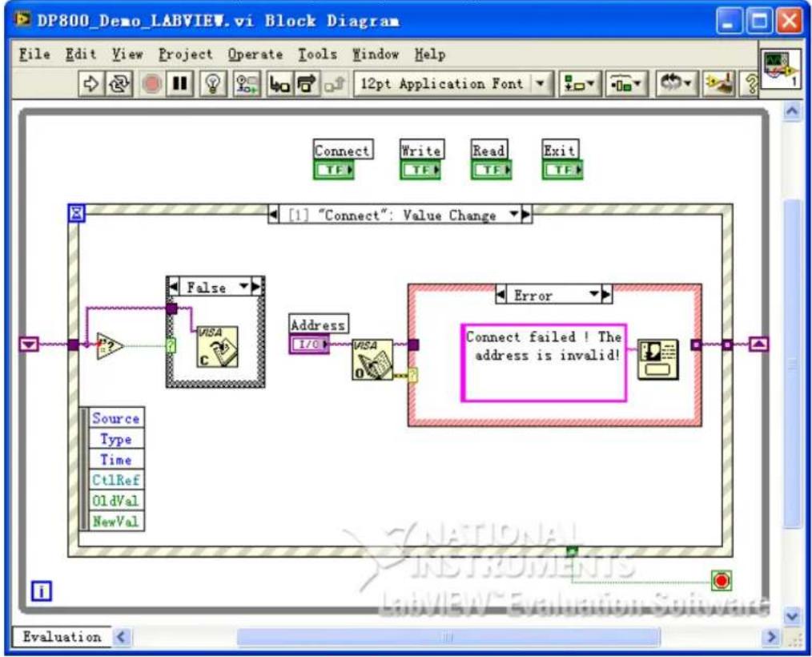The image size is (812, 657).
Task: Open the Edit menu
Action: 81,54
